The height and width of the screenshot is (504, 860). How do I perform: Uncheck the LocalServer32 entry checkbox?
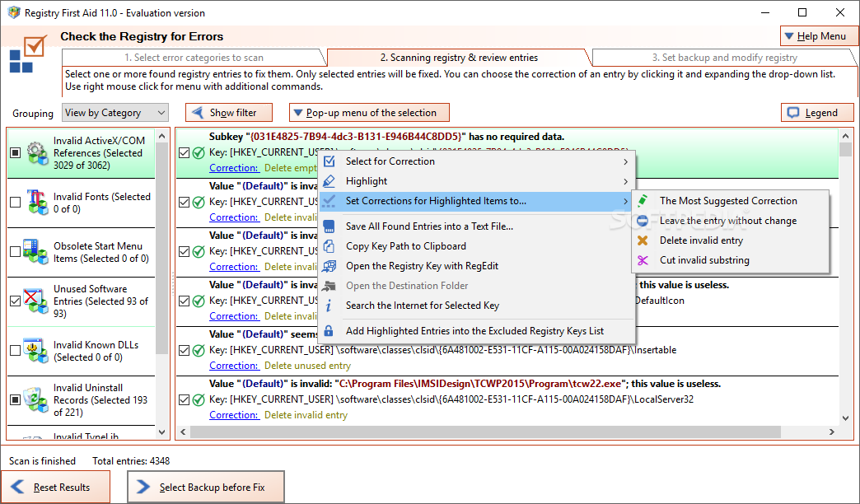(185, 399)
